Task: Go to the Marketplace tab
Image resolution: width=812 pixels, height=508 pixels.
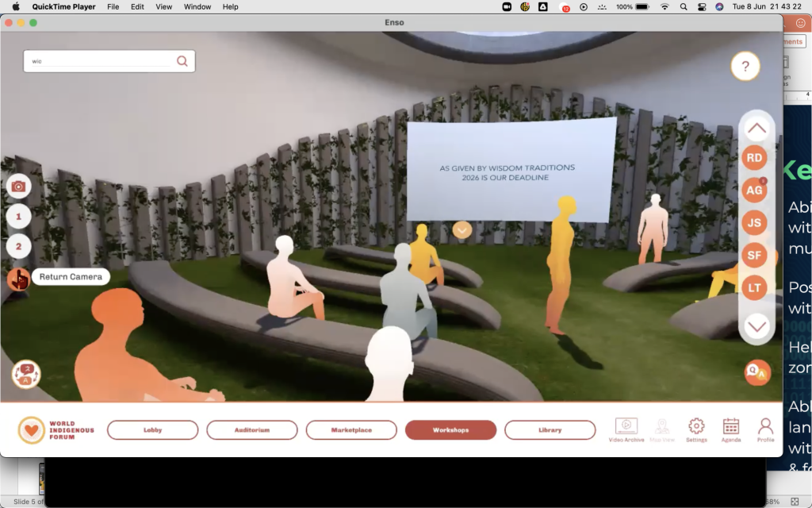Action: tap(351, 430)
